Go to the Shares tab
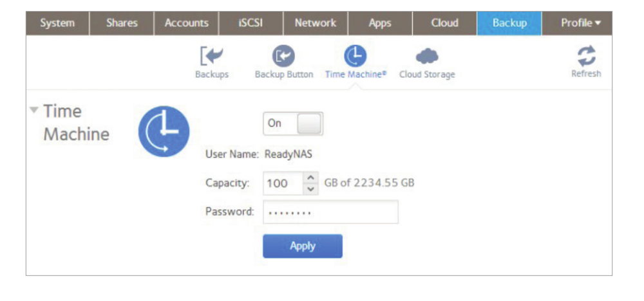 tap(121, 23)
